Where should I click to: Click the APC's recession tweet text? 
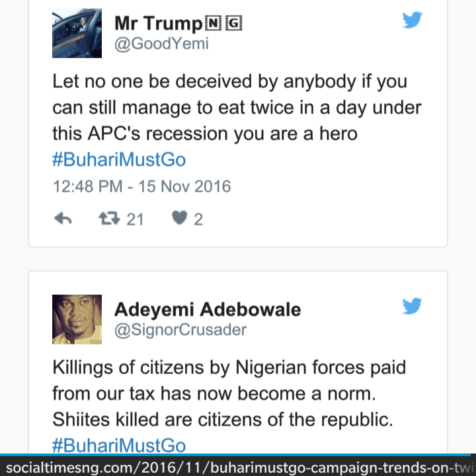coord(237,108)
